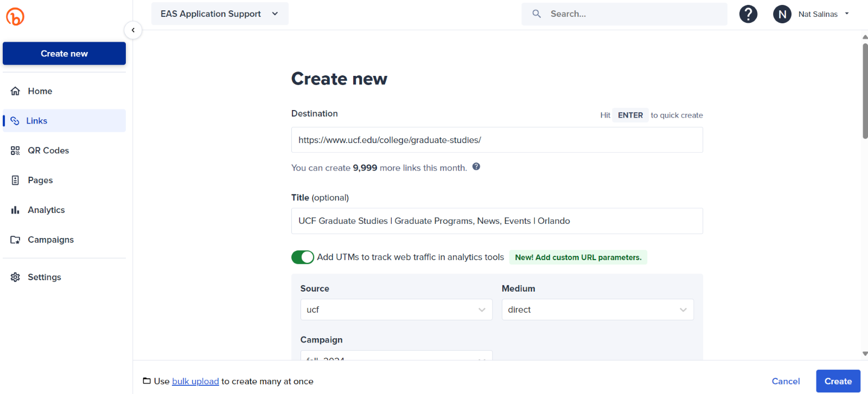Click the scrollbar down arrow
This screenshot has width=868, height=394.
tap(865, 353)
